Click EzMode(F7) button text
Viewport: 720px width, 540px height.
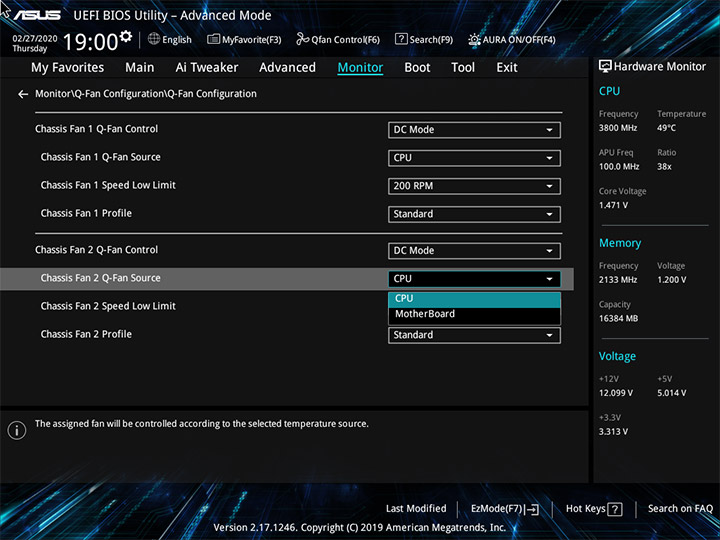pos(496,509)
